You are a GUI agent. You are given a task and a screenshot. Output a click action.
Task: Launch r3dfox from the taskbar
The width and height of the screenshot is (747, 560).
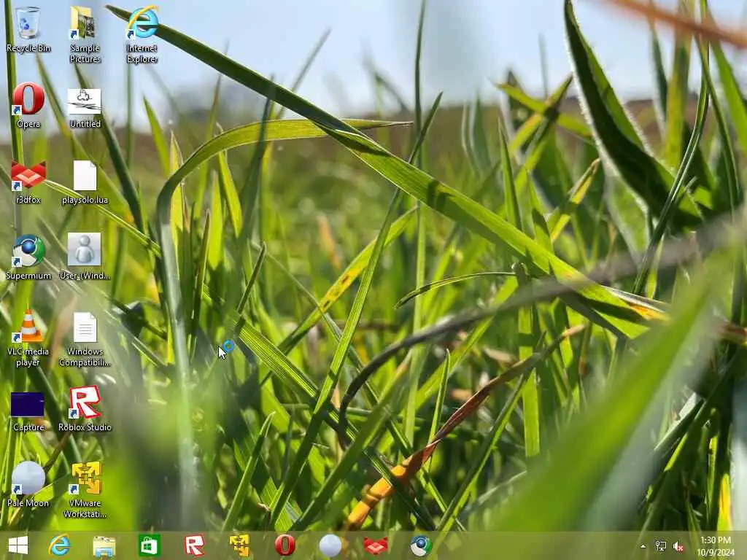click(x=376, y=545)
